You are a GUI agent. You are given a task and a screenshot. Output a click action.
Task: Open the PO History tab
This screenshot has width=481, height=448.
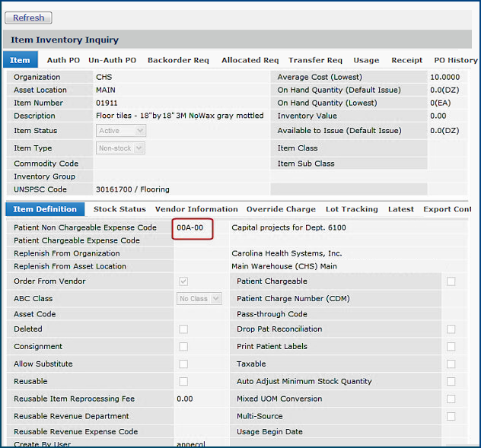455,60
